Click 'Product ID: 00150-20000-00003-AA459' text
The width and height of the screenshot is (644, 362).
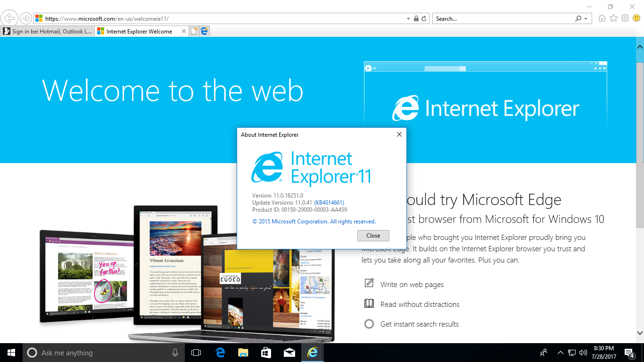299,210
